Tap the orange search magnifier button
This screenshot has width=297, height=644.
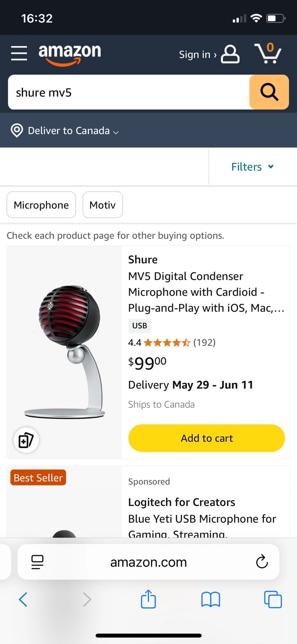click(269, 92)
